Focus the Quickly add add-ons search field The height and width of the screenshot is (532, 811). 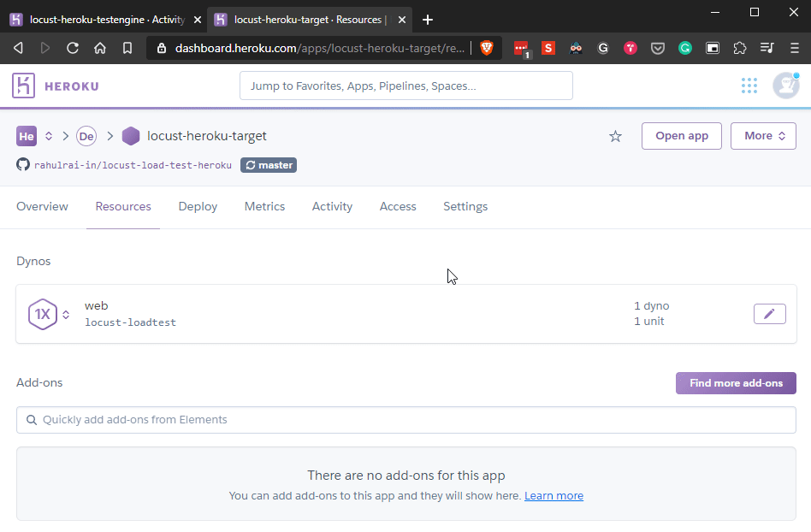(x=406, y=420)
